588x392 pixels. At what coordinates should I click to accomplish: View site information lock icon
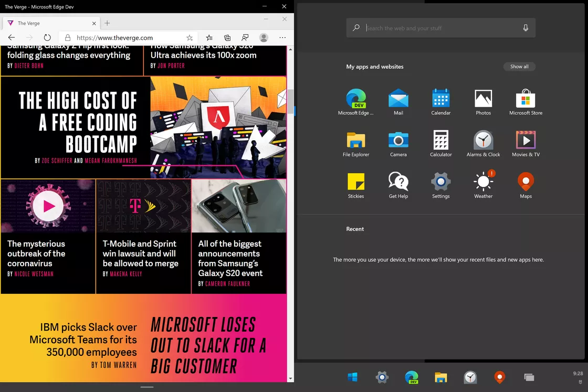[68, 37]
